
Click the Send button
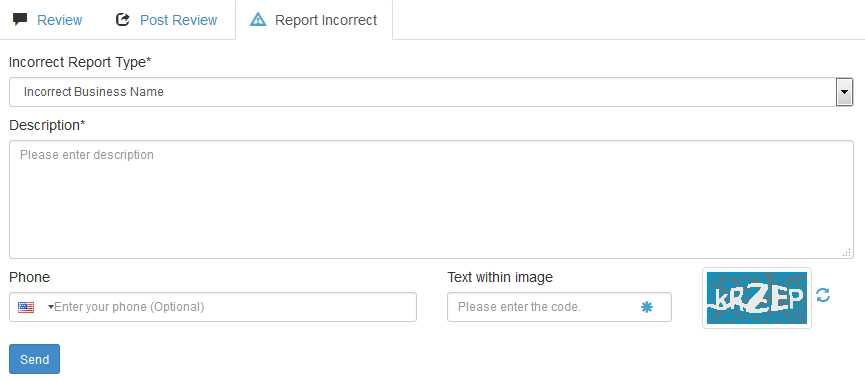[x=34, y=359]
